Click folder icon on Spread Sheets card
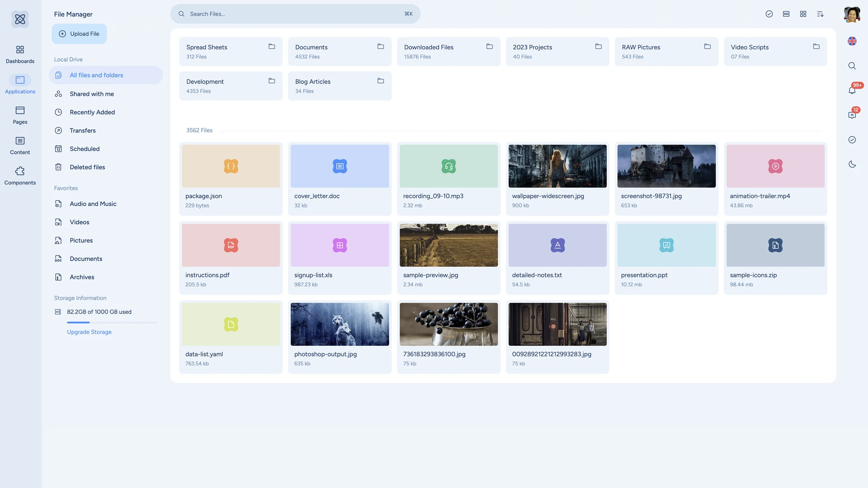Screen dimensions: 868x488 click(272, 47)
